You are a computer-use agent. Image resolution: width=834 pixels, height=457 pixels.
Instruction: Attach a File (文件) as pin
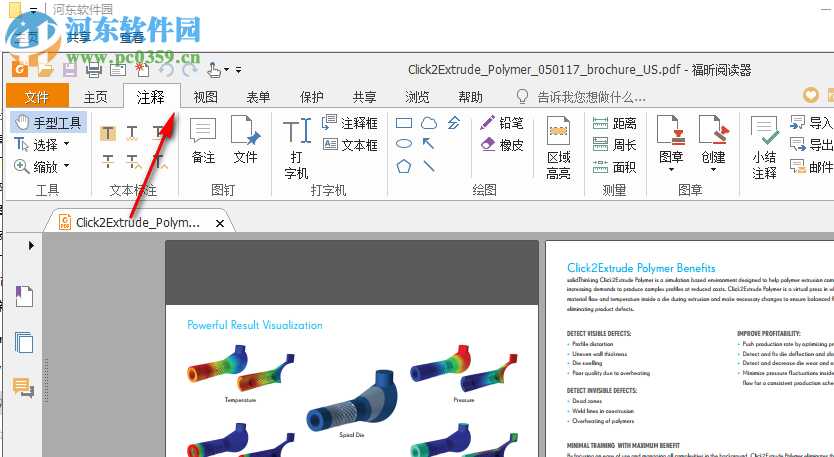(x=245, y=141)
